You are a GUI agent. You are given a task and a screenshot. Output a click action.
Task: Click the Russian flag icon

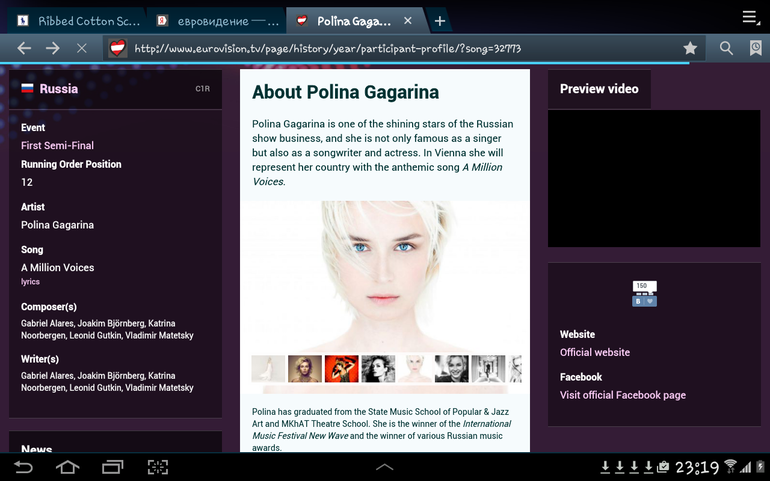27,88
